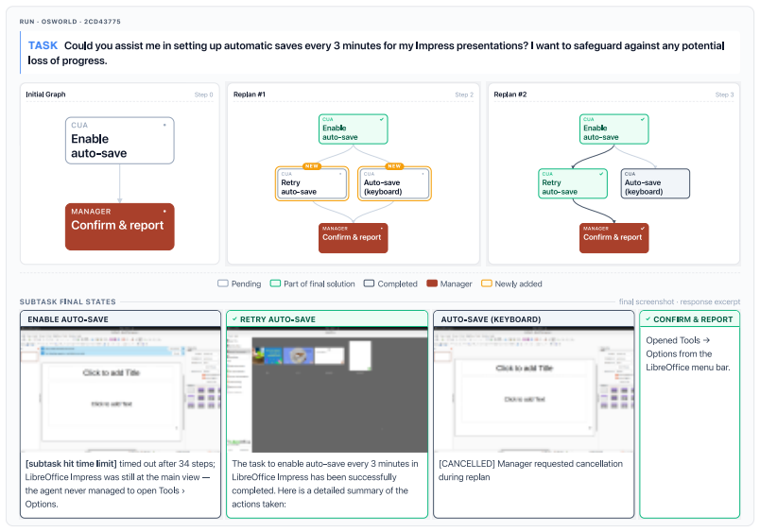Click the 'Step 2' label

(464, 94)
